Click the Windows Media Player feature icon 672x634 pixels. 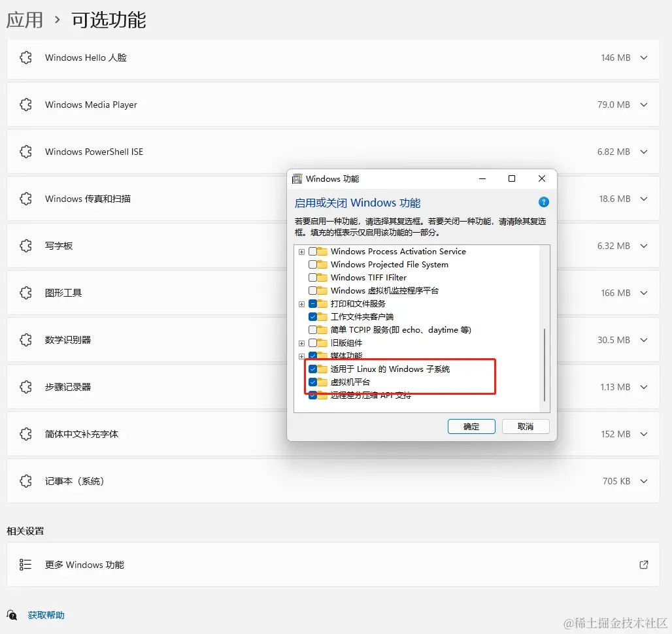(25, 105)
